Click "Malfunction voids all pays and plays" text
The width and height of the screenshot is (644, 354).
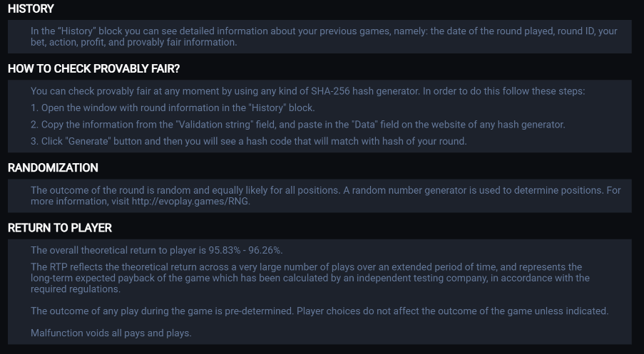pos(111,333)
